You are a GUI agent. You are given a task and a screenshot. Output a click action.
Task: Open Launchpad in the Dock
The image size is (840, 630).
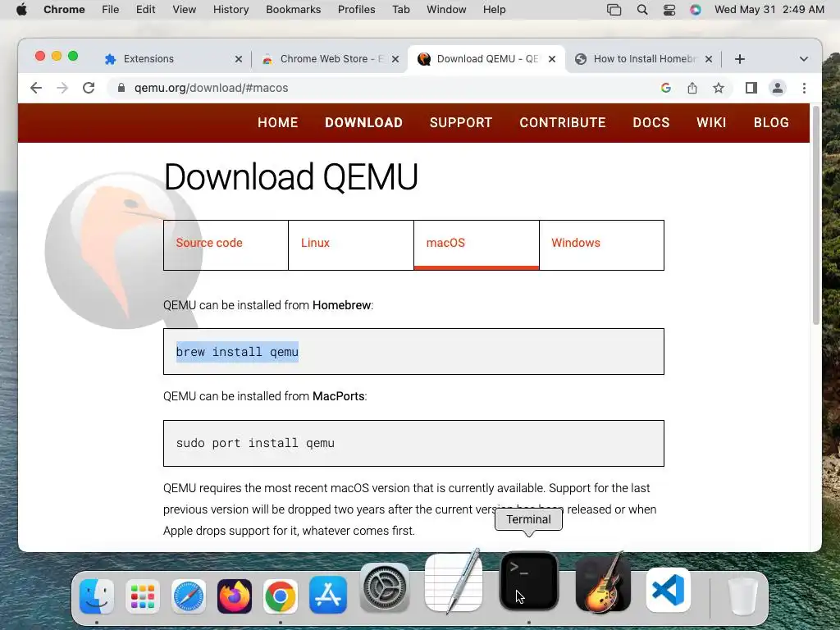pos(143,596)
